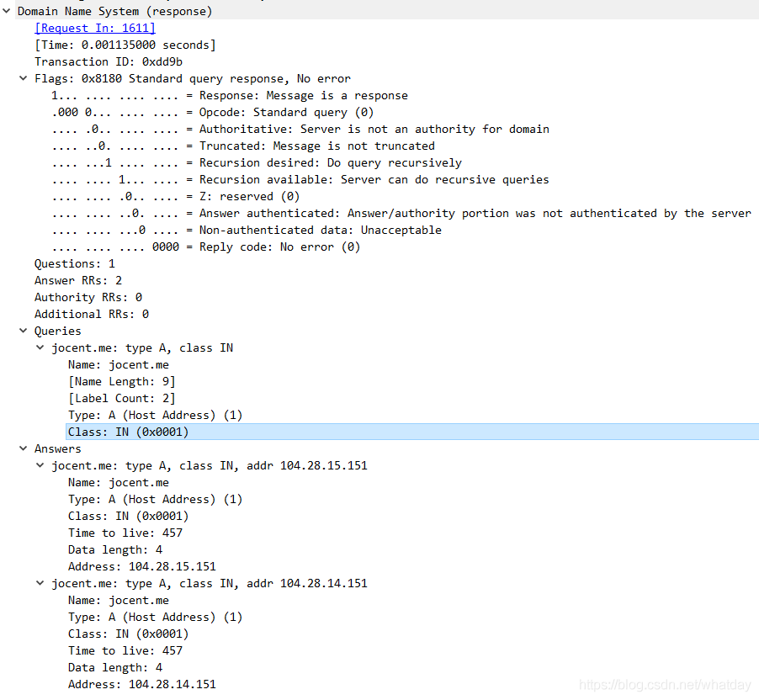Open the Request In: 1611 link
The height and width of the screenshot is (700, 759).
pyautogui.click(x=95, y=28)
